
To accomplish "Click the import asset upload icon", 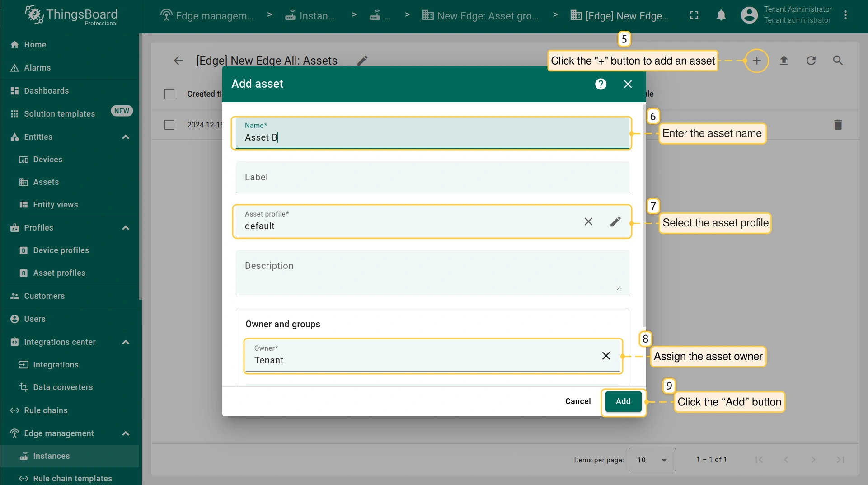I will pyautogui.click(x=784, y=61).
